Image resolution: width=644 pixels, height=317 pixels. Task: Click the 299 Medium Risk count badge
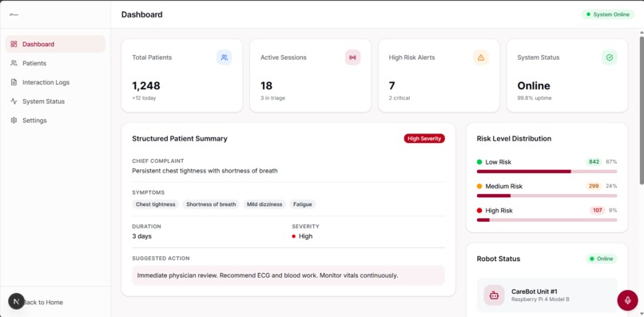[x=594, y=186]
